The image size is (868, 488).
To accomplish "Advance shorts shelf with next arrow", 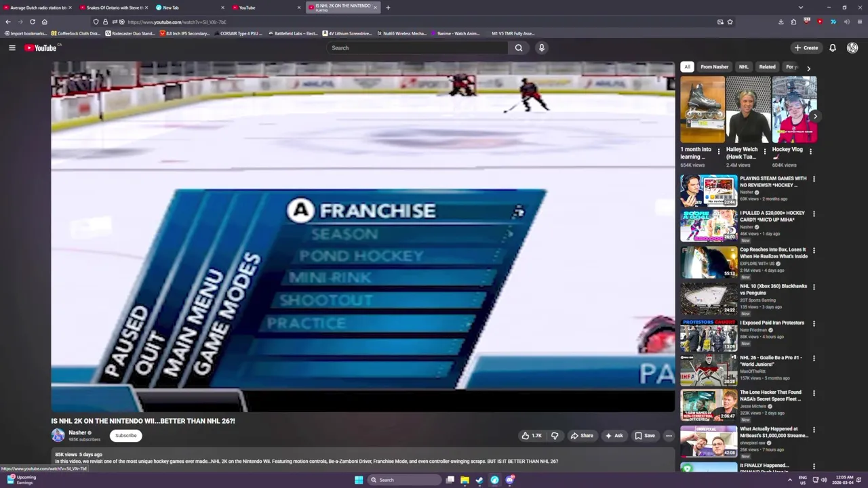I will [815, 117].
